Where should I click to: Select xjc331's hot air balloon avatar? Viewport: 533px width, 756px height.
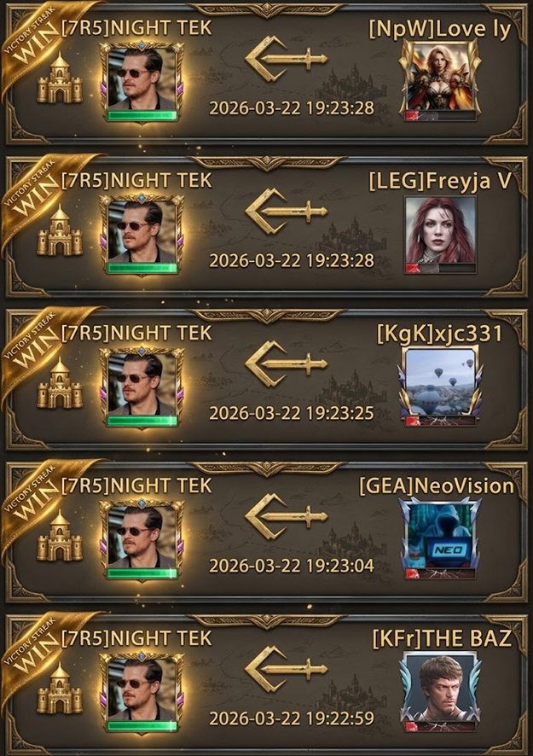click(x=441, y=386)
